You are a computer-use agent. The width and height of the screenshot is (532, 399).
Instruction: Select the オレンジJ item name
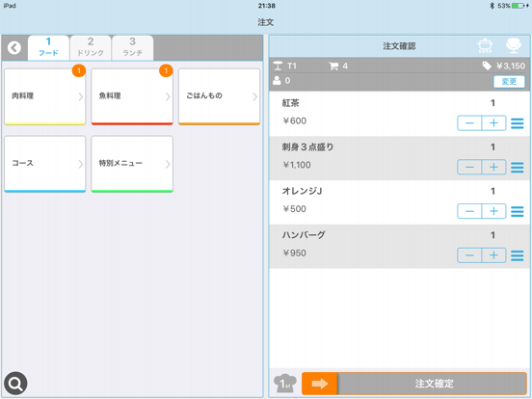coord(302,191)
